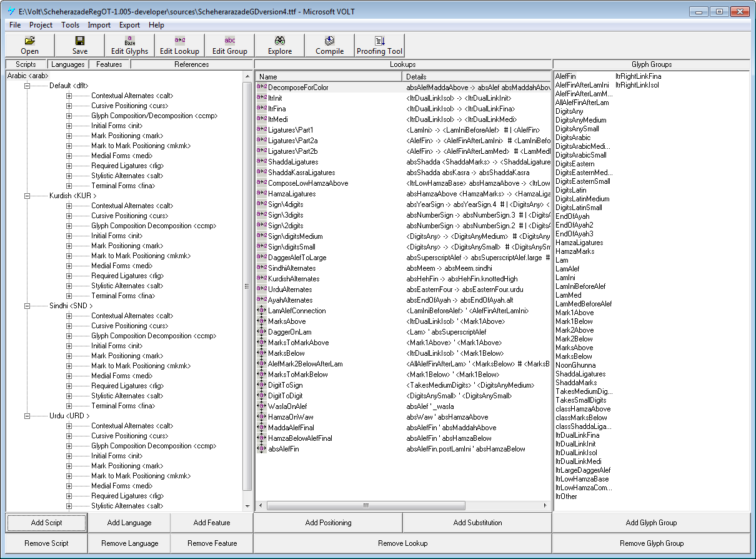Click the Remove Language button

pyautogui.click(x=129, y=543)
